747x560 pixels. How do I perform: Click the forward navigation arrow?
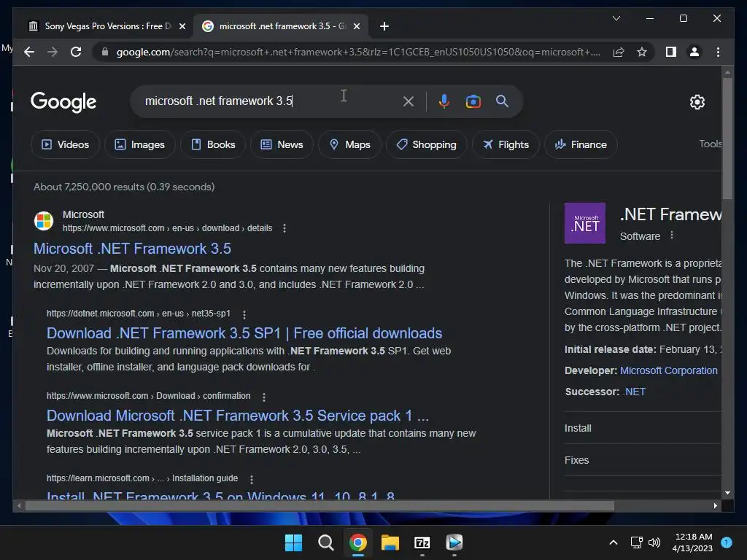[53, 52]
